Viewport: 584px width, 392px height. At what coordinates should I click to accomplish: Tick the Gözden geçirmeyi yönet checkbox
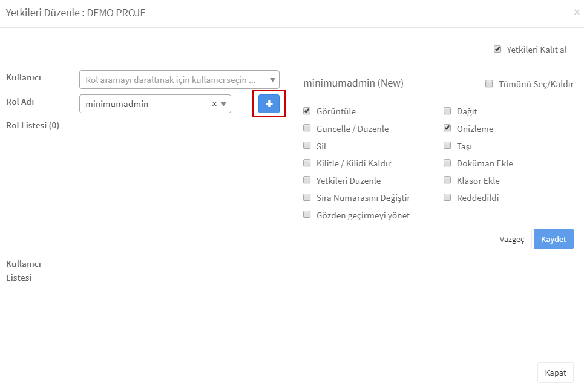pyautogui.click(x=307, y=214)
